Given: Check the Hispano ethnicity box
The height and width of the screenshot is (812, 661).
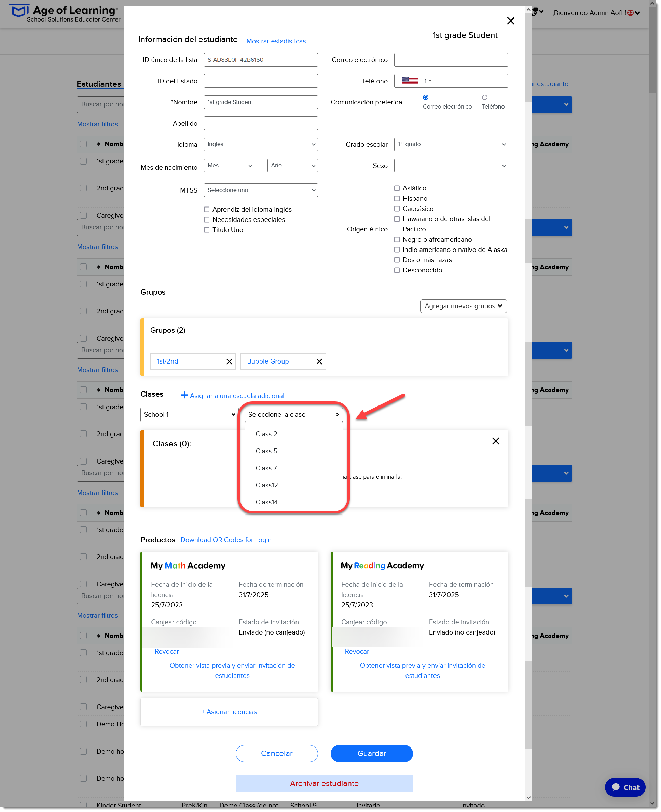Looking at the screenshot, I should pos(397,199).
